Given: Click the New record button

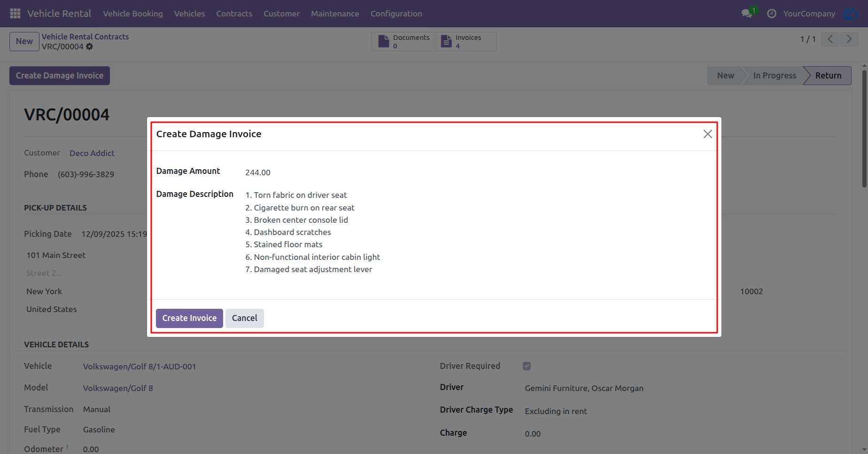Looking at the screenshot, I should pyautogui.click(x=24, y=41).
